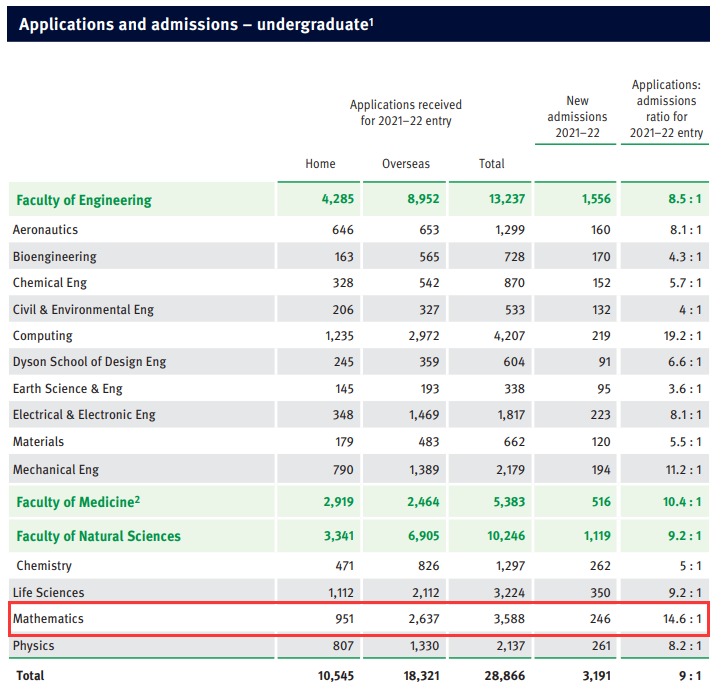The image size is (714, 695).
Task: Select the 'Aeronautics' row label
Action: point(45,230)
